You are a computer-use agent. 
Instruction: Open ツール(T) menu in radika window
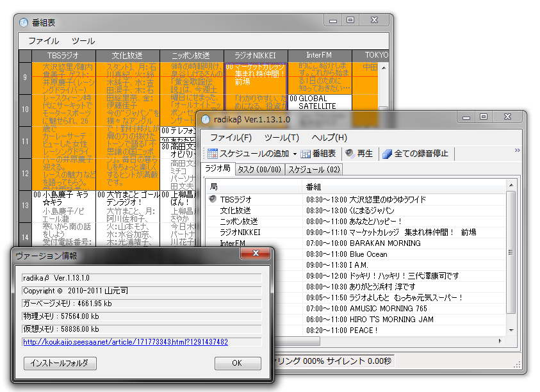click(282, 138)
